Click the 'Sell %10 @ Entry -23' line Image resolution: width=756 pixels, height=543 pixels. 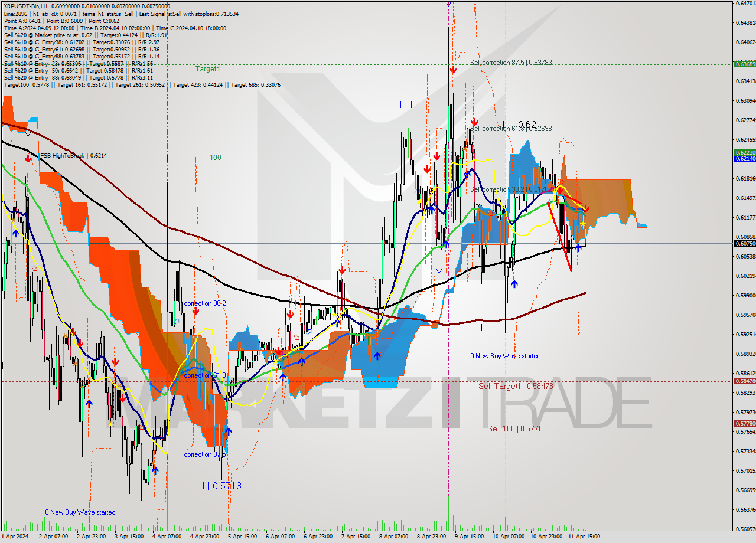(x=79, y=63)
